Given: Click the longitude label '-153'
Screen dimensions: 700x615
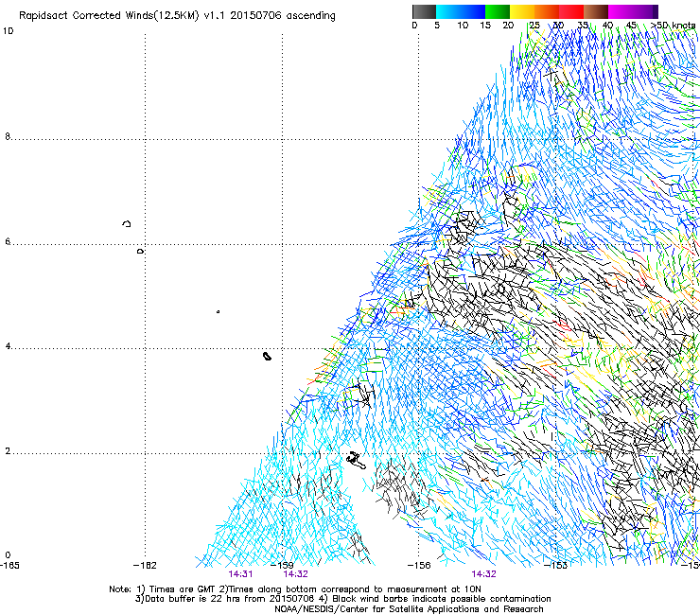Looking at the screenshot, I should (556, 565).
